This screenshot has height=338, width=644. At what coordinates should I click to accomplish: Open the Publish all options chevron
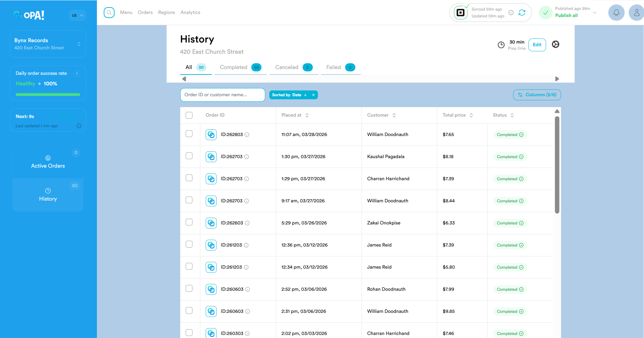pos(594,13)
